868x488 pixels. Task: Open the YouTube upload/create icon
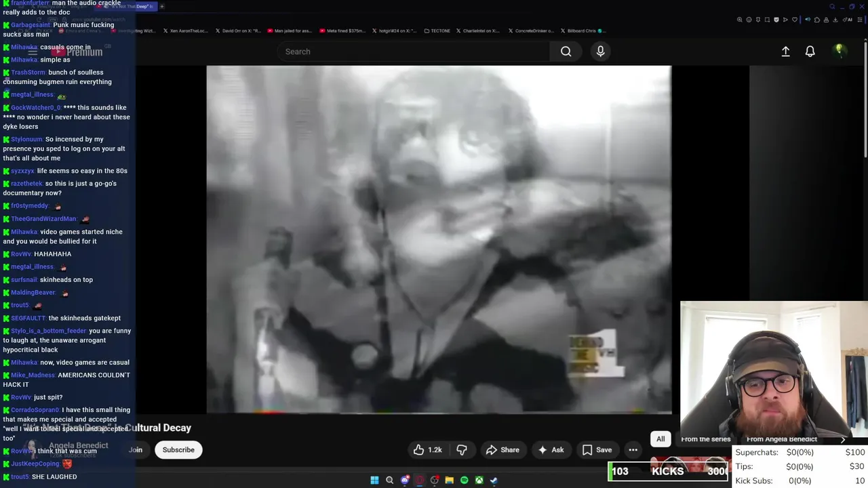[x=785, y=52]
